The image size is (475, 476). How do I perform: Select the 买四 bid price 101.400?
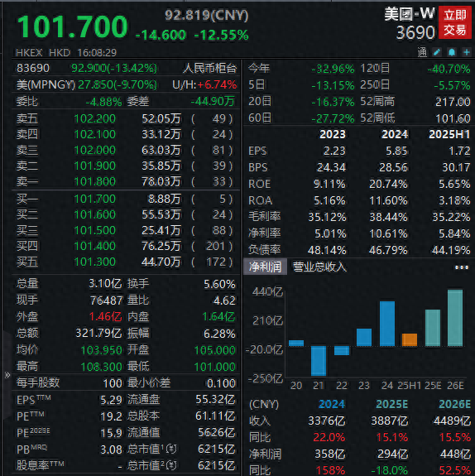[x=94, y=246]
